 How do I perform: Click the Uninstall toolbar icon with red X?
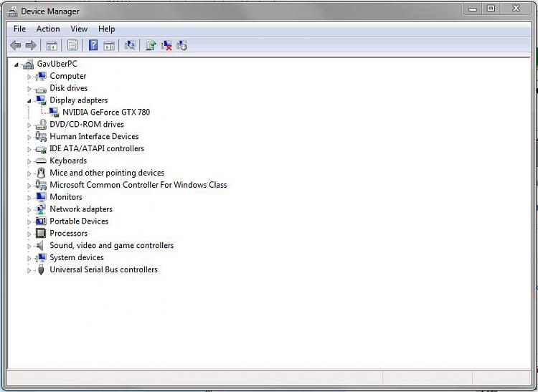[x=166, y=45]
